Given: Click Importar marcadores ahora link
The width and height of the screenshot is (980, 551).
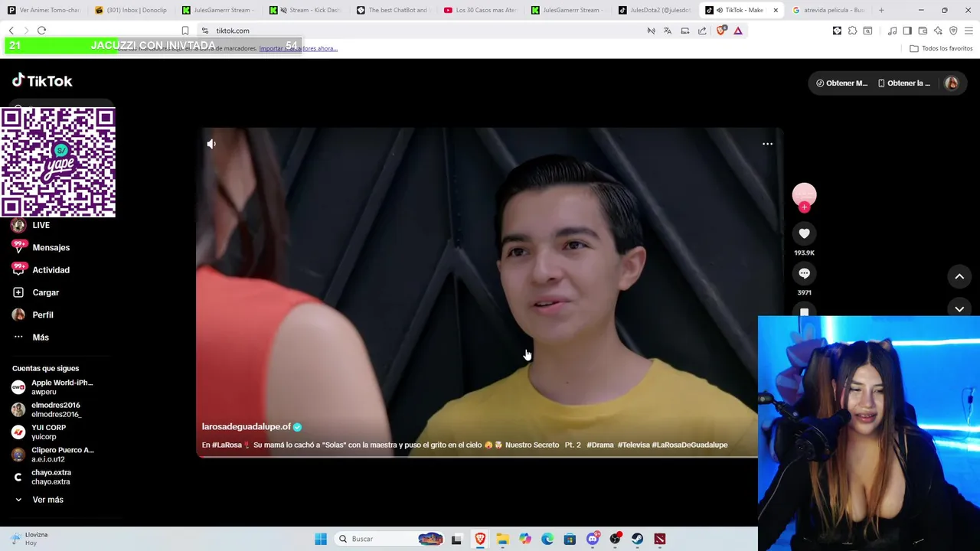Looking at the screenshot, I should point(298,48).
